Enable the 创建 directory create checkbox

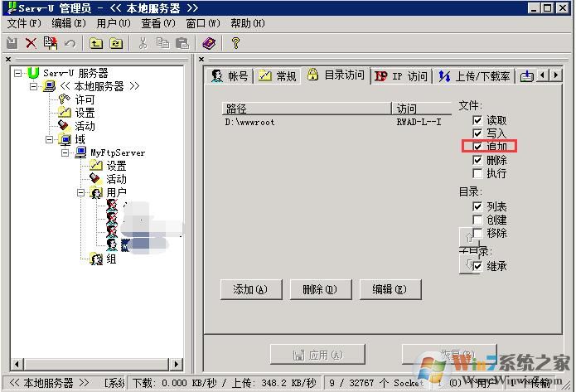[477, 220]
